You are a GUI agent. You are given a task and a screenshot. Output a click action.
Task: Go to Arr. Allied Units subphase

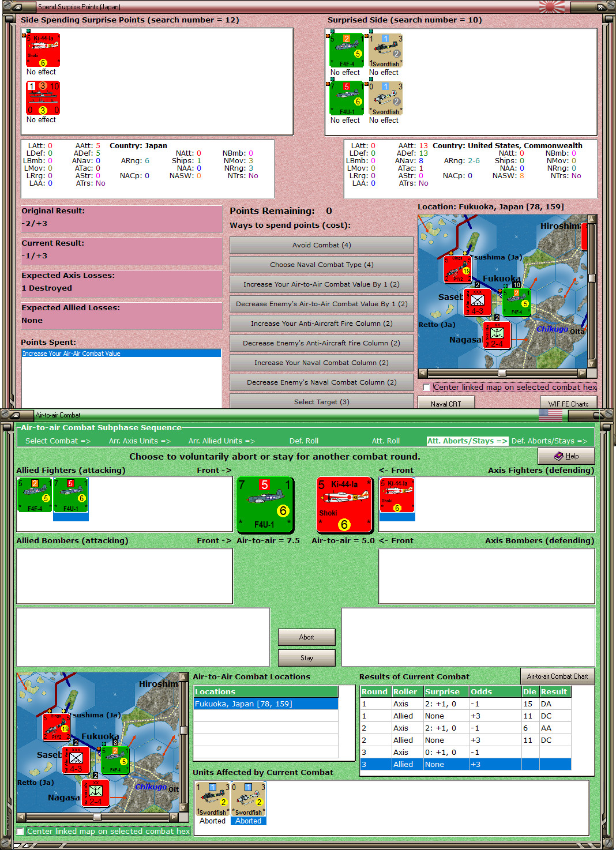point(221,441)
